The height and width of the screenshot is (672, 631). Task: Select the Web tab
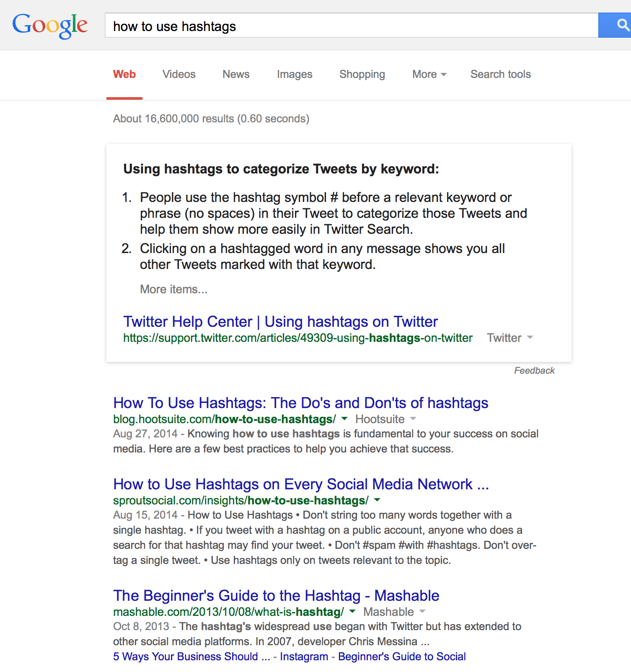click(x=124, y=75)
